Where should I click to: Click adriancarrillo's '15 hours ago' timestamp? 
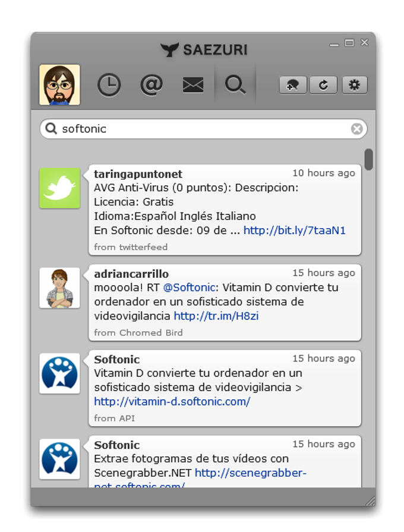tap(324, 273)
